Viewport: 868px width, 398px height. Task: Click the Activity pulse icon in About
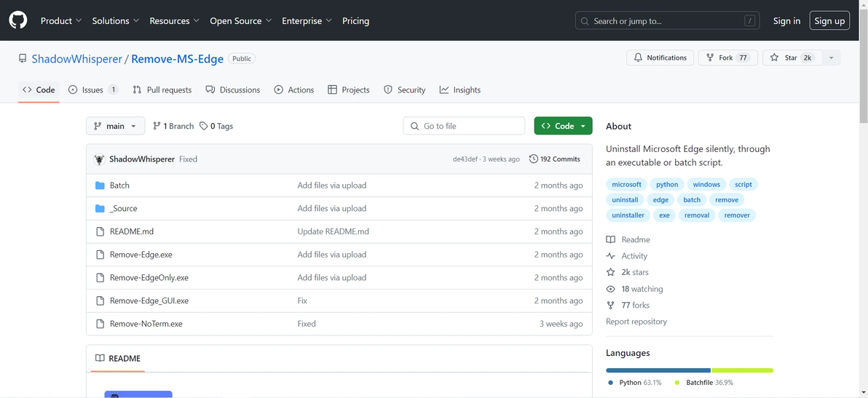611,256
